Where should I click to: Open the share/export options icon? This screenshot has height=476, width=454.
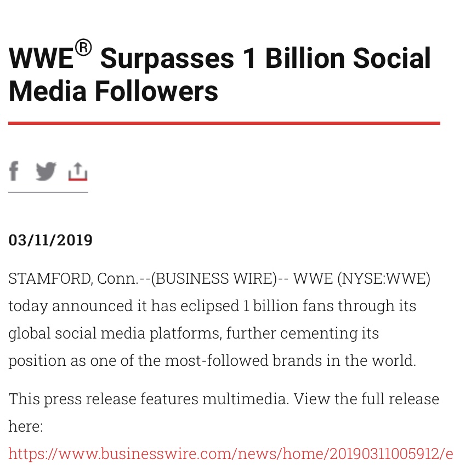pos(78,171)
